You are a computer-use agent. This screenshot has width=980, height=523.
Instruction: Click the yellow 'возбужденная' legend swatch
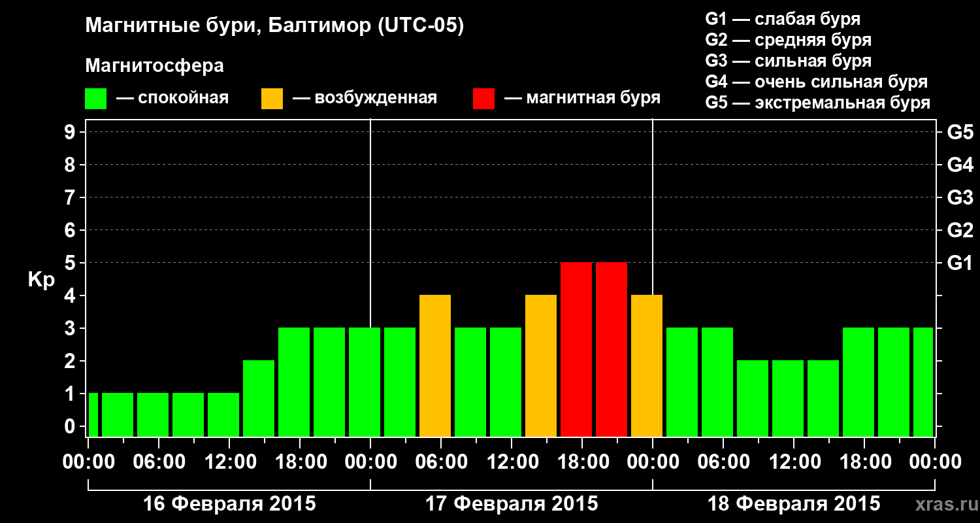(x=272, y=99)
